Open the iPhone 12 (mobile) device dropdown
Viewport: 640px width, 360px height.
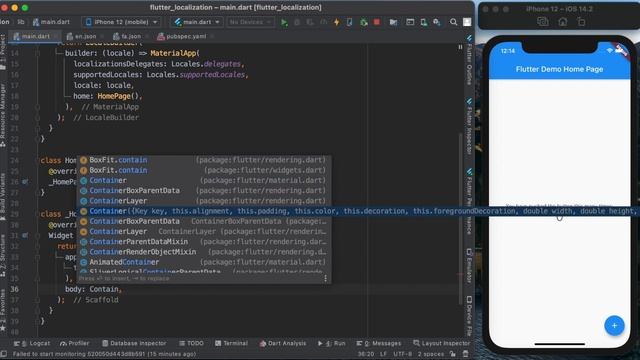[121, 22]
